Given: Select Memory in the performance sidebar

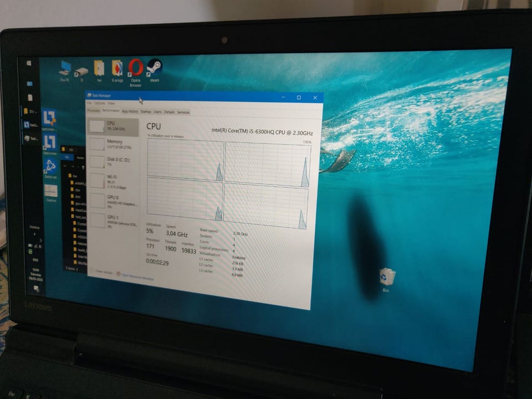Looking at the screenshot, I should [x=113, y=144].
